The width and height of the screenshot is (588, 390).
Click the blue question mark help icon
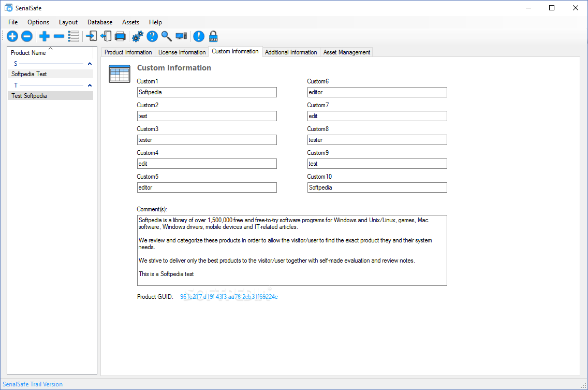coord(152,36)
